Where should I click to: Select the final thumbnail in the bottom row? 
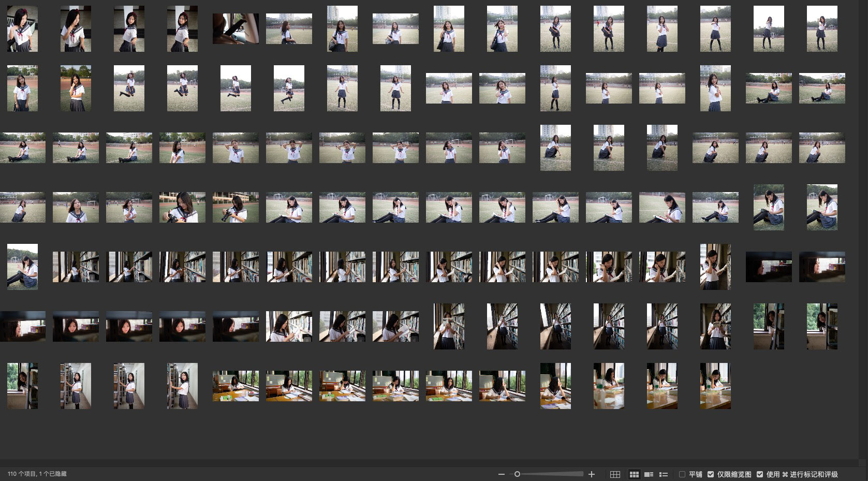[x=715, y=386]
